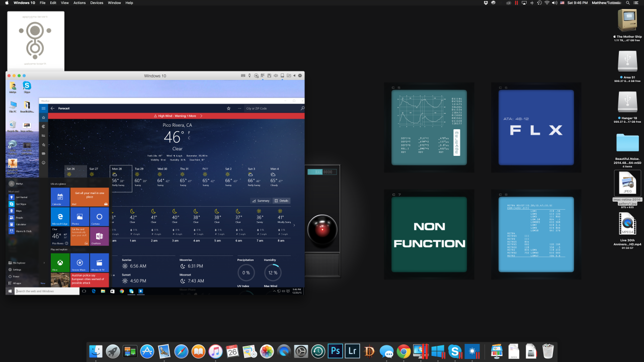Open the Apple menu
644x362 pixels.
(x=7, y=3)
